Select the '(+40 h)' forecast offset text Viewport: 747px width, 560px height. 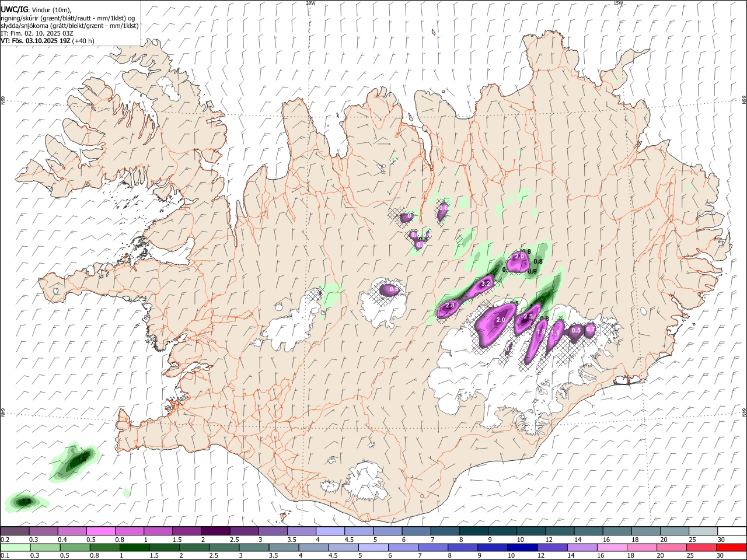coord(83,41)
